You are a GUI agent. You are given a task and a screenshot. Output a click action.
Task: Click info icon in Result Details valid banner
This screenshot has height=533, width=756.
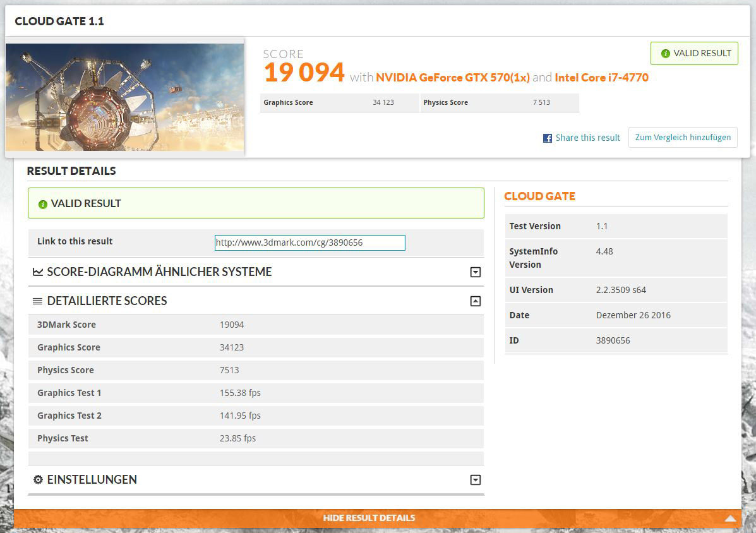pyautogui.click(x=43, y=204)
